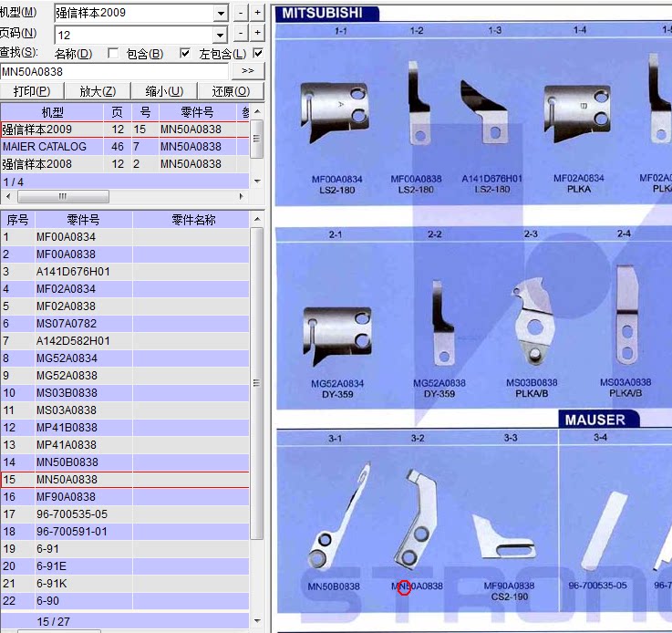The width and height of the screenshot is (672, 633).
Task: Click MG52A0834 DY-359 part image
Action: (x=336, y=336)
